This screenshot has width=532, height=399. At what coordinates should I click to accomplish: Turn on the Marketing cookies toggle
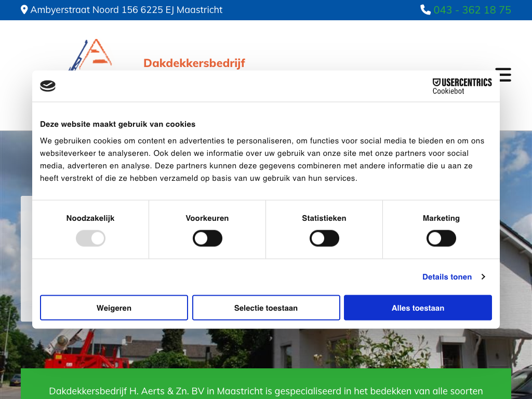tap(441, 238)
